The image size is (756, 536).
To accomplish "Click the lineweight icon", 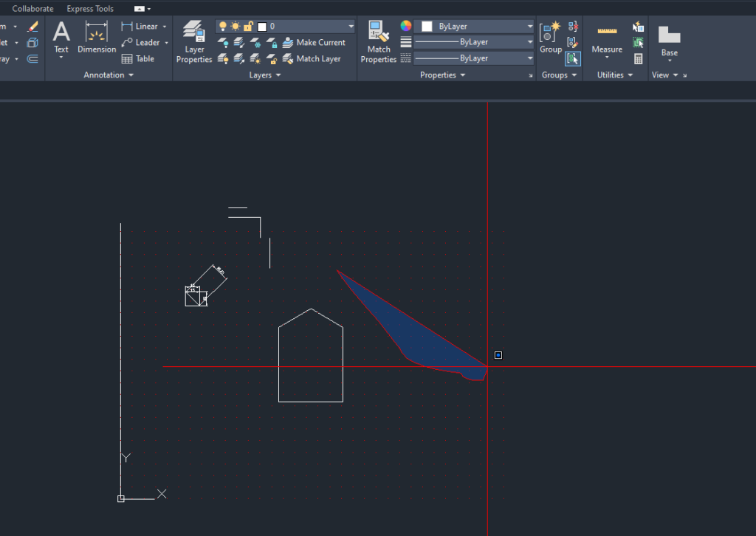I will coord(406,42).
